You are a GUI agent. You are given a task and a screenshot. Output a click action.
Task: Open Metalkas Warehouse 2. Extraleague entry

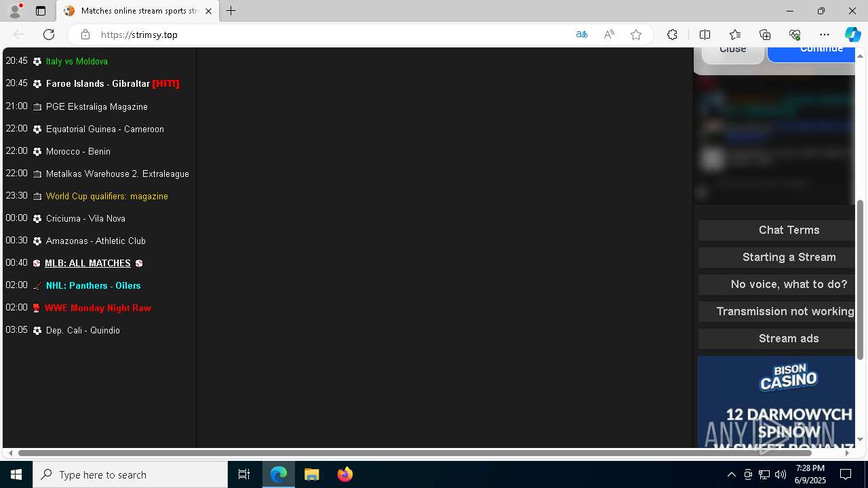[117, 174]
